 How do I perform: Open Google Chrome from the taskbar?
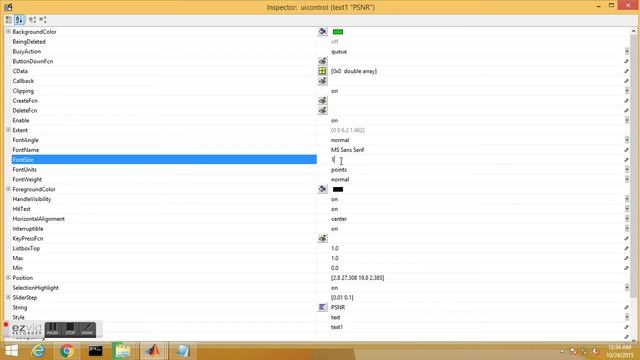[x=67, y=351]
